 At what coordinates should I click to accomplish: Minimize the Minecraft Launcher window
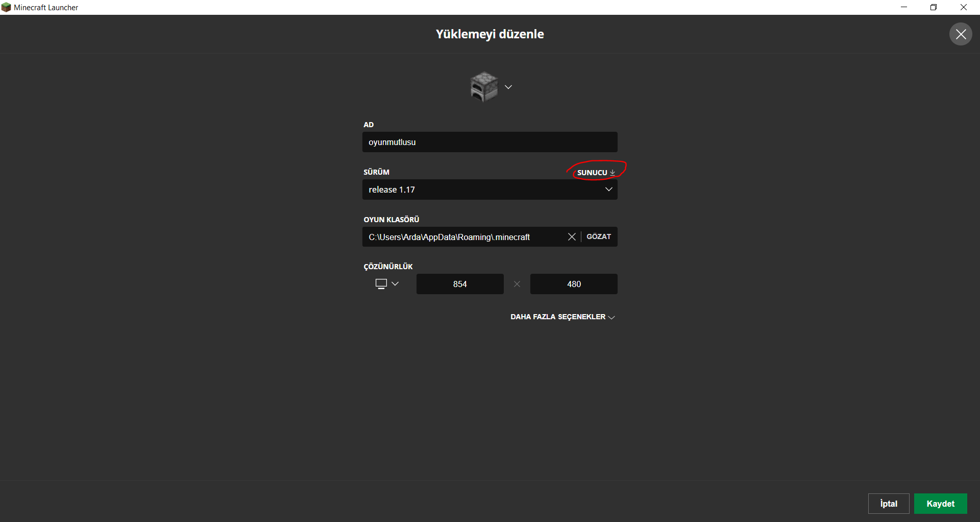pos(904,7)
